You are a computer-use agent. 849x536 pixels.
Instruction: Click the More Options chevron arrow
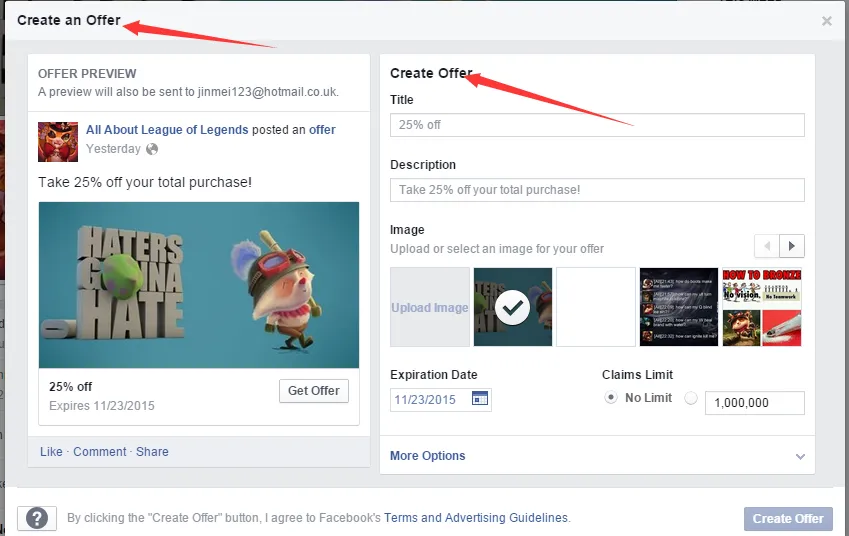[800, 456]
